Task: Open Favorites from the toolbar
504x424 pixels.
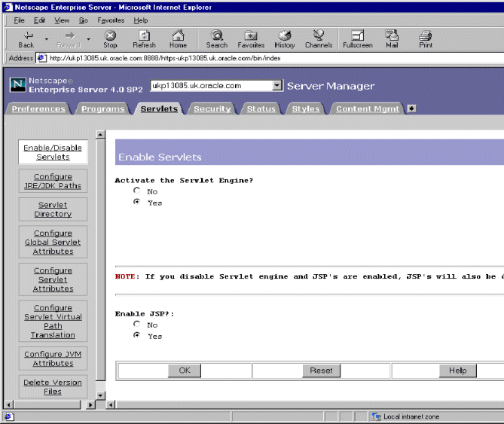Action: tap(251, 39)
